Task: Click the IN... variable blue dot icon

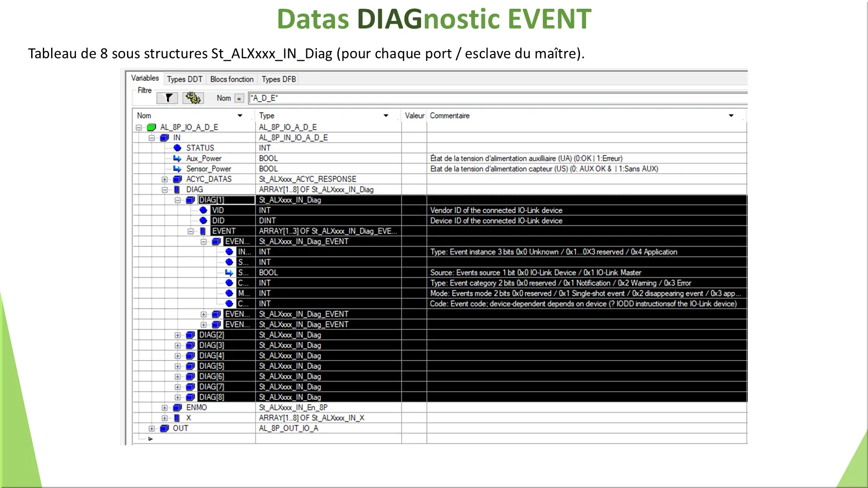Action: point(229,252)
